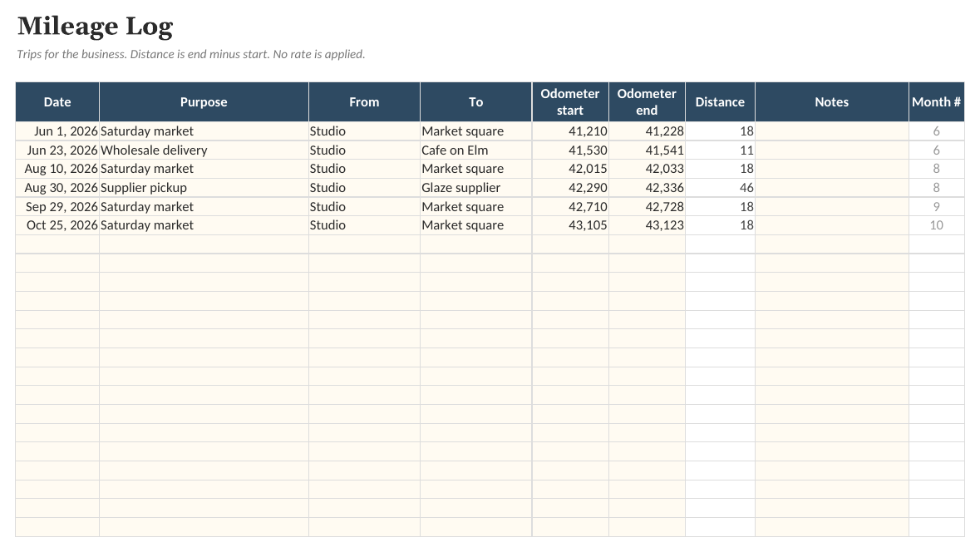This screenshot has height=552, width=980.
Task: Click month number 6 in the Jun 23 row
Action: [936, 150]
